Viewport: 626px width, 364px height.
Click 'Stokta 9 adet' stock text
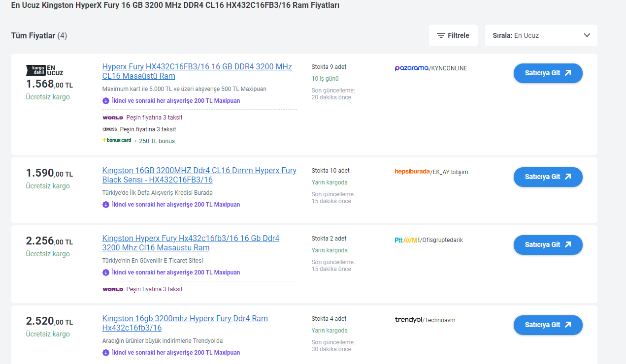click(329, 67)
